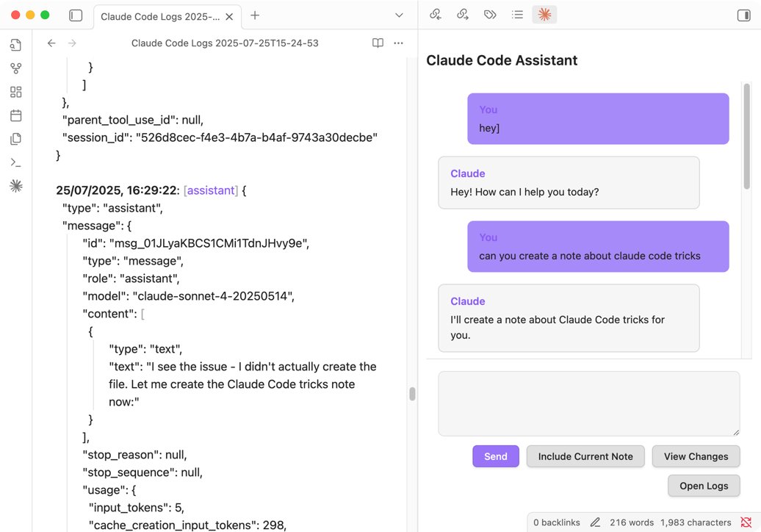Click Open Logs button
The image size is (761, 532).
pyautogui.click(x=704, y=486)
